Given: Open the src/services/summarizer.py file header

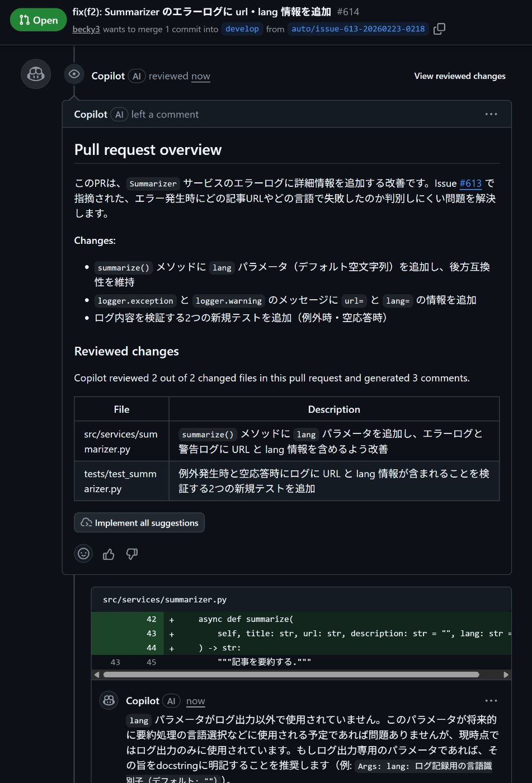Looking at the screenshot, I should [x=165, y=600].
